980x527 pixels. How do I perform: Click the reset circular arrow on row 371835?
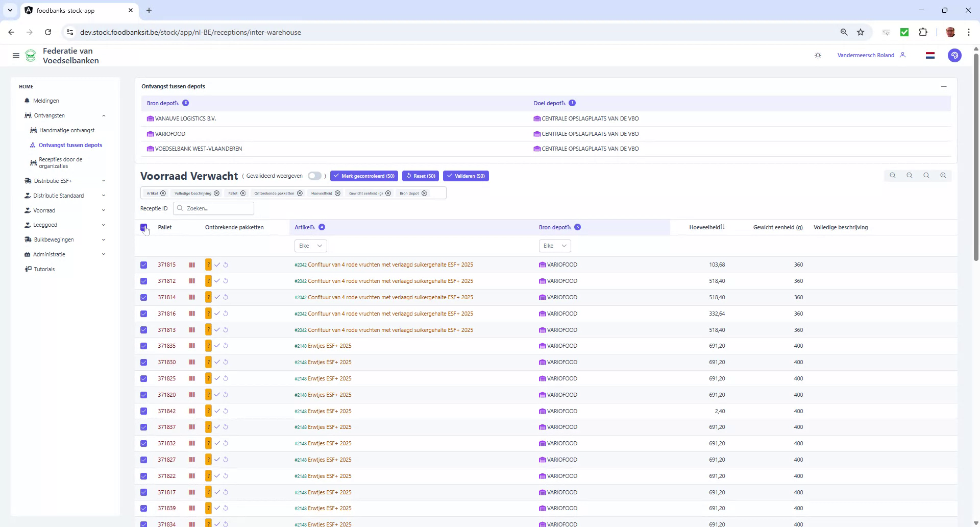226,346
